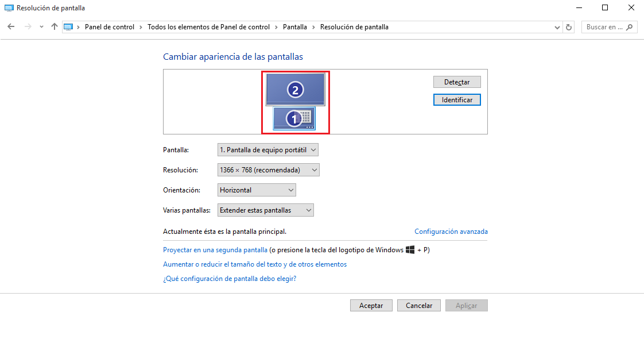Select monitor 1 thumbnail

click(x=294, y=118)
